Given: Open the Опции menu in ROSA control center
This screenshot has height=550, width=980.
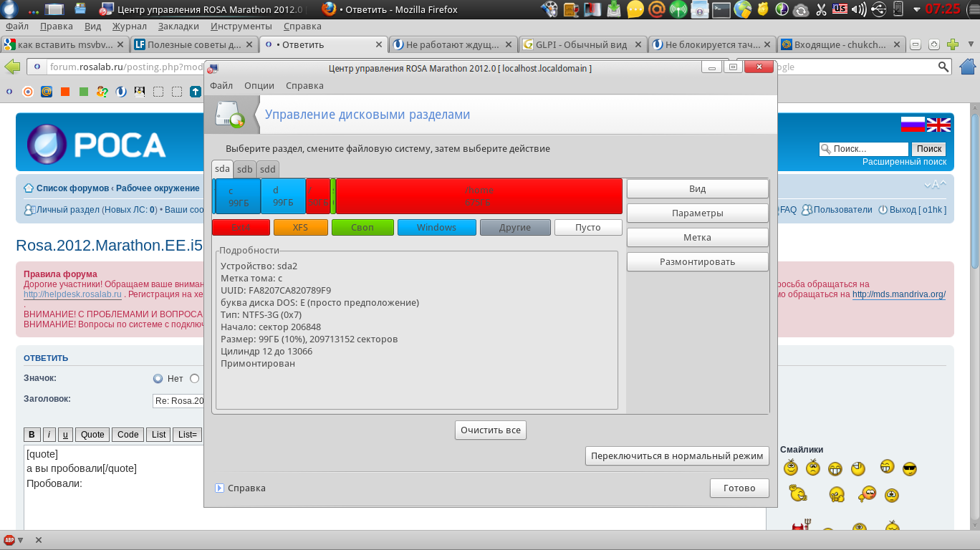Looking at the screenshot, I should (259, 85).
